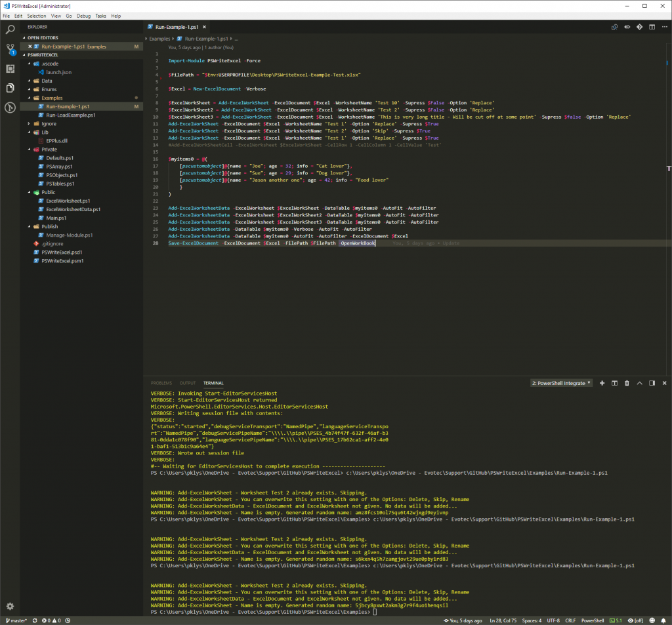Open Search in the Activity Bar
672x625 pixels.
[9, 29]
